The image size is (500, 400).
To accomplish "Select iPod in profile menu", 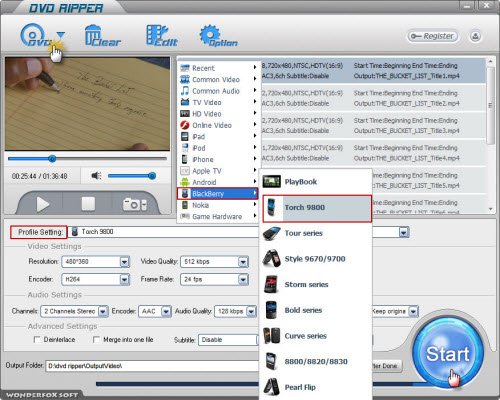I will click(219, 148).
